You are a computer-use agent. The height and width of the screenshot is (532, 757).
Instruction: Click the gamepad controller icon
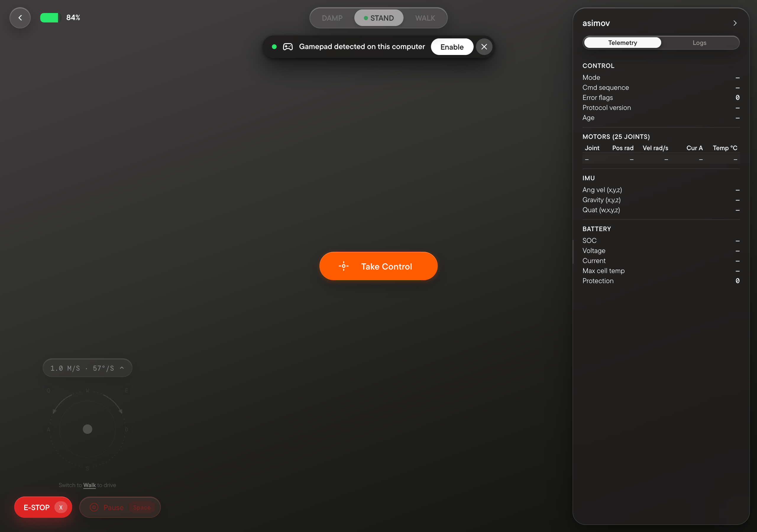(288, 47)
